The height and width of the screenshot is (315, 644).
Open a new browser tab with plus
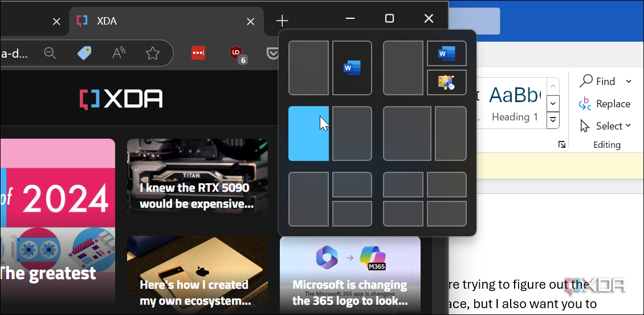282,21
